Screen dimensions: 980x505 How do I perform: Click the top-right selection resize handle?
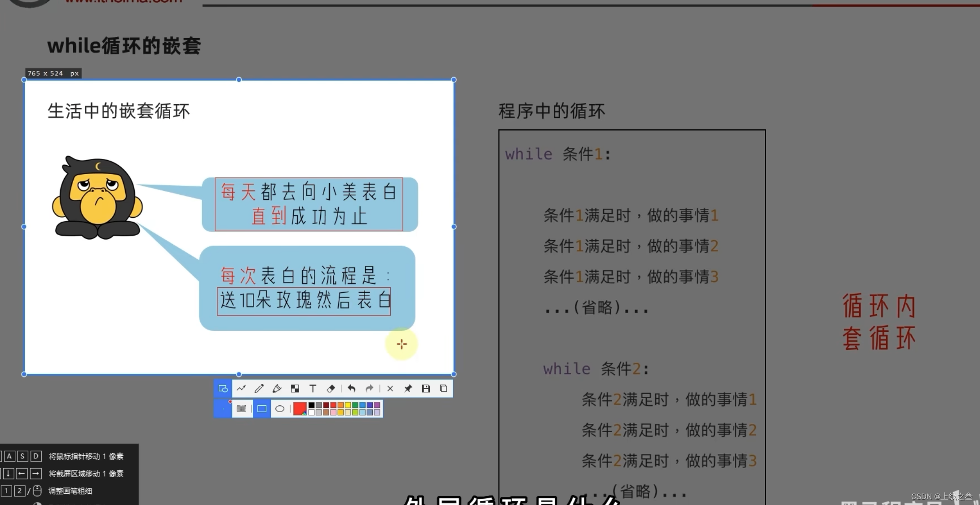click(x=454, y=80)
